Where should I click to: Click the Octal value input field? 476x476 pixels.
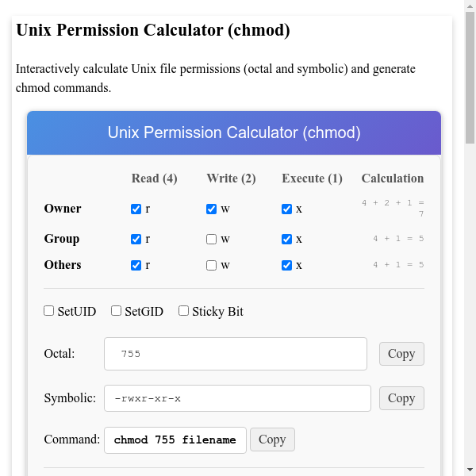[235, 354]
